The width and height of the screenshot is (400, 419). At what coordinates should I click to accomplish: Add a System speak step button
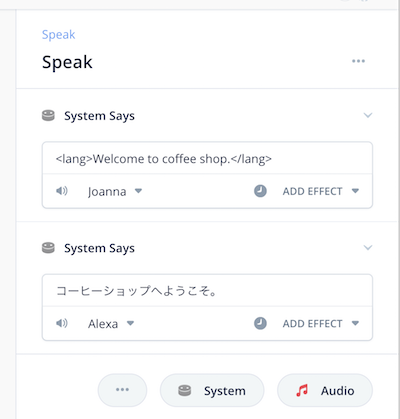pos(212,390)
